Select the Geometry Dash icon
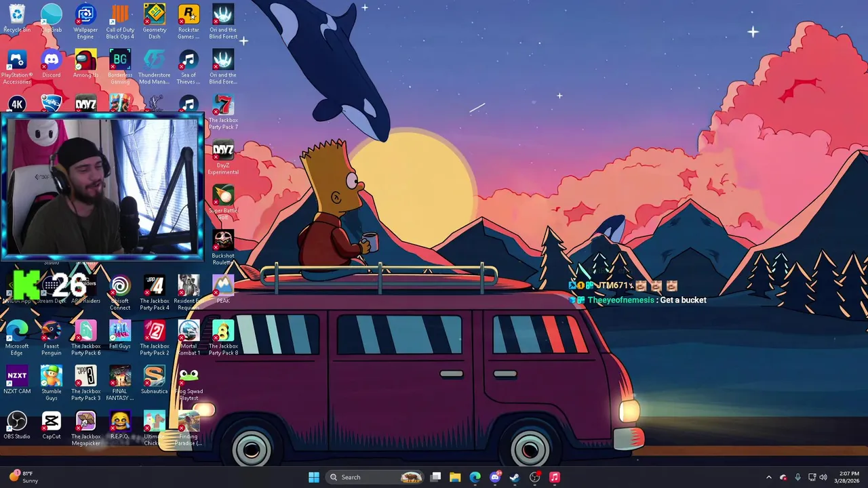The height and width of the screenshot is (488, 868). [x=154, y=22]
